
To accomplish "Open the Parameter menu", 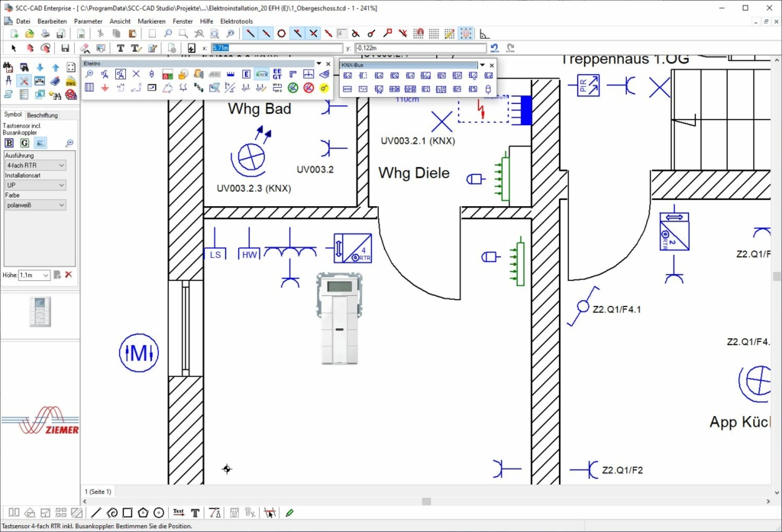I will tap(89, 21).
